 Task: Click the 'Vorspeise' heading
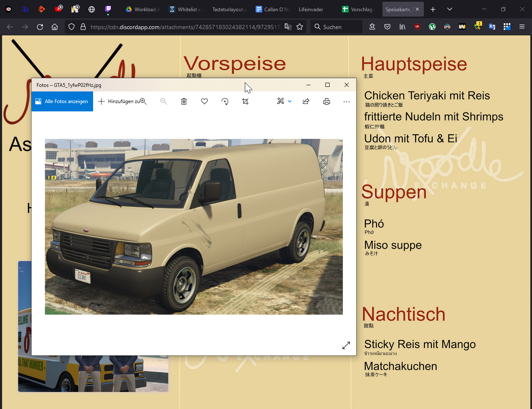tap(235, 64)
